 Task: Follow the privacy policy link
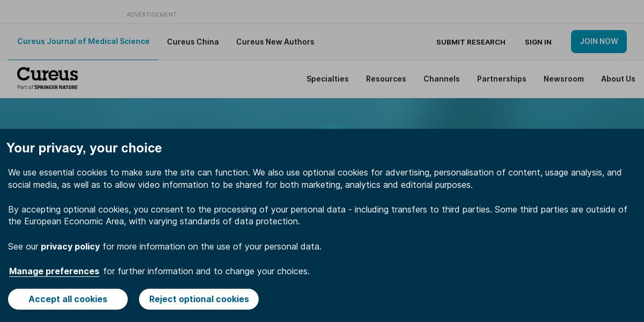pyautogui.click(x=70, y=246)
